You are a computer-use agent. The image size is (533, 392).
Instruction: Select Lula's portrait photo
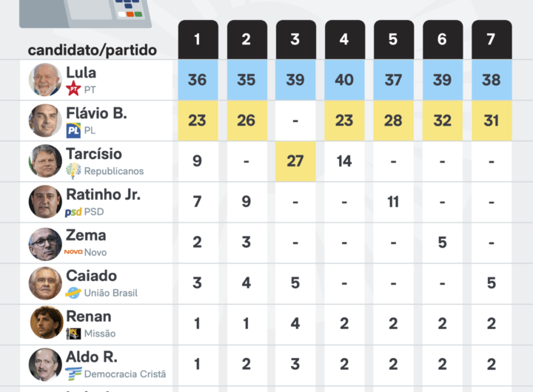pos(45,80)
